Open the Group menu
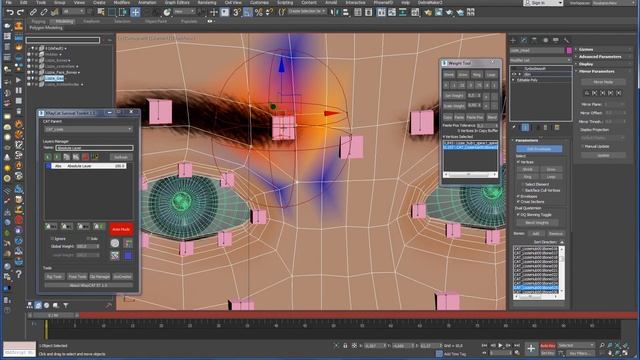640x360 pixels. pos(60,2)
